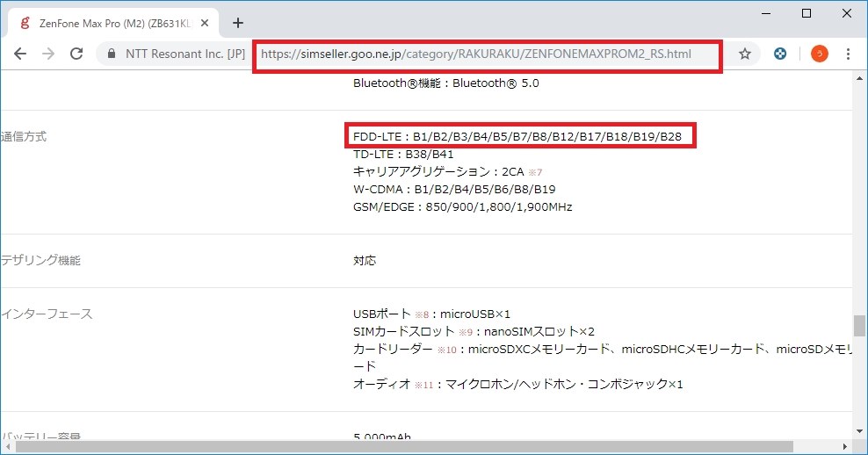868x455 pixels.
Task: Click the goo favicon on the tab
Action: pyautogui.click(x=25, y=23)
